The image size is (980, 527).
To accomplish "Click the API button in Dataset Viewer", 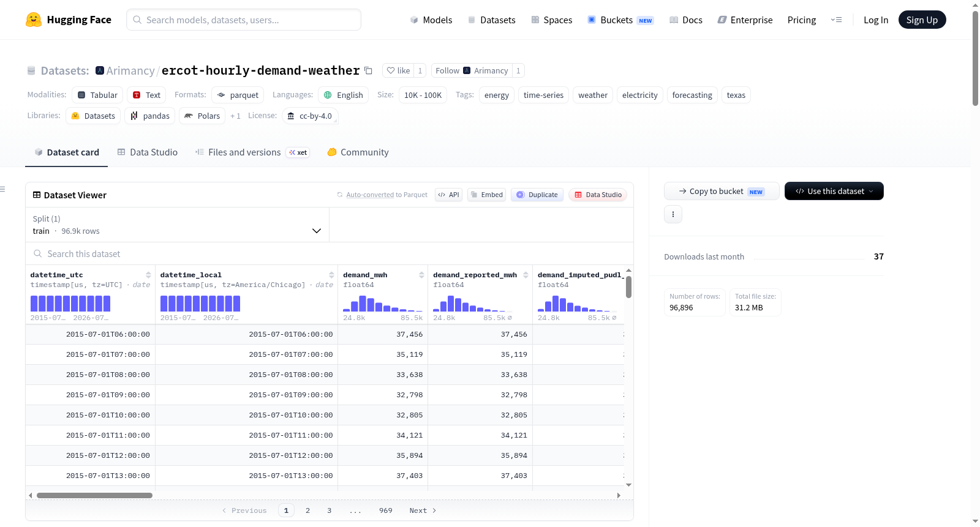I will pyautogui.click(x=448, y=195).
